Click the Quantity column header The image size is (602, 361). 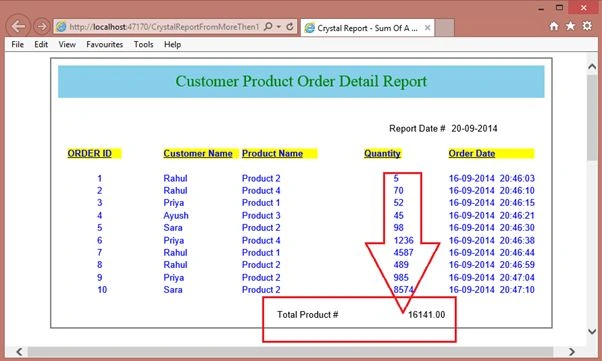coord(382,154)
